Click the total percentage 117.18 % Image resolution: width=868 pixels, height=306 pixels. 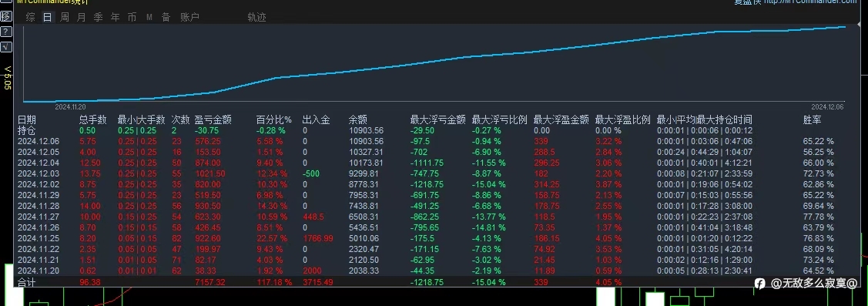coord(274,282)
